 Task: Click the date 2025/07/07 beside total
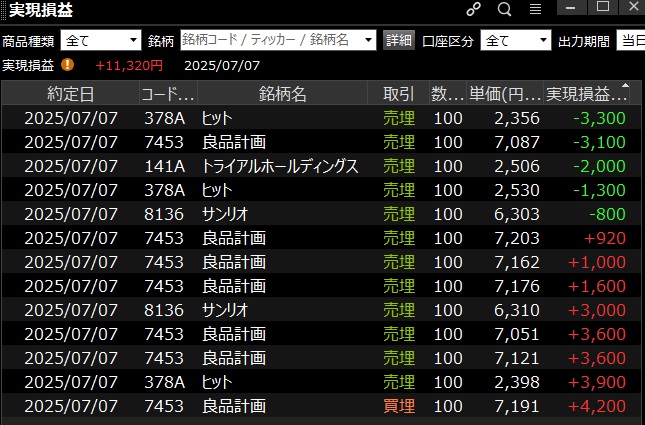pyautogui.click(x=222, y=65)
